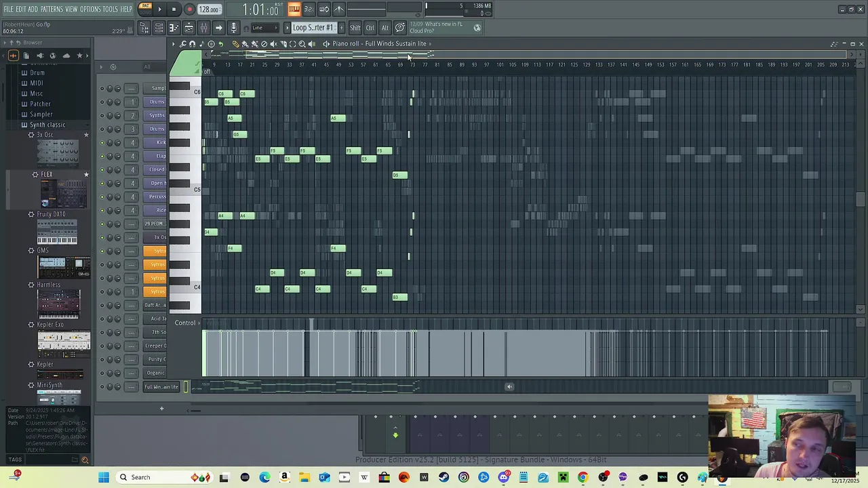
Task: Select the Harmless preset entry
Action: 48,285
